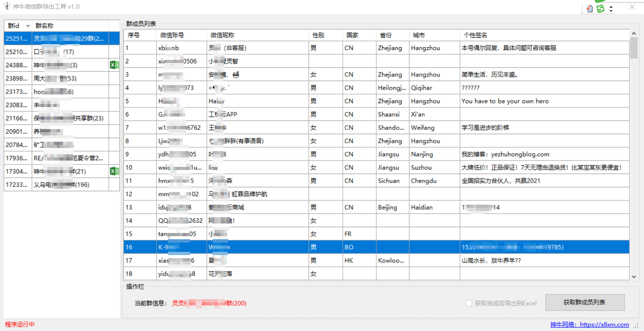644x331 pixels.
Task: Sort by the 国家 column header
Action: (359, 35)
